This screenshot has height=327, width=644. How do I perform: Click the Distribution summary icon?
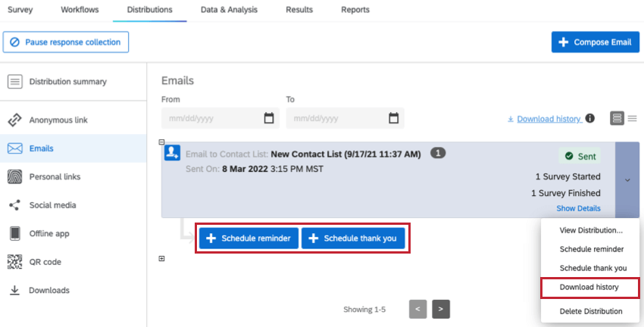click(14, 82)
